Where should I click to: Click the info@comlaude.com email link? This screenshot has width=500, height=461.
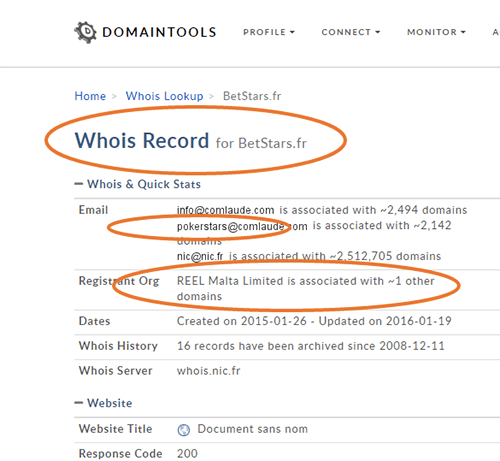[x=226, y=210]
